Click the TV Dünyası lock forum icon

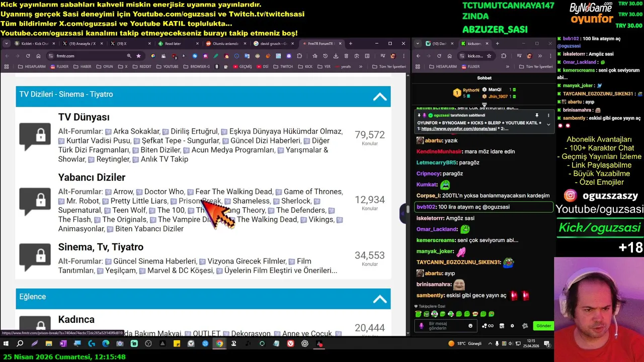pyautogui.click(x=35, y=136)
